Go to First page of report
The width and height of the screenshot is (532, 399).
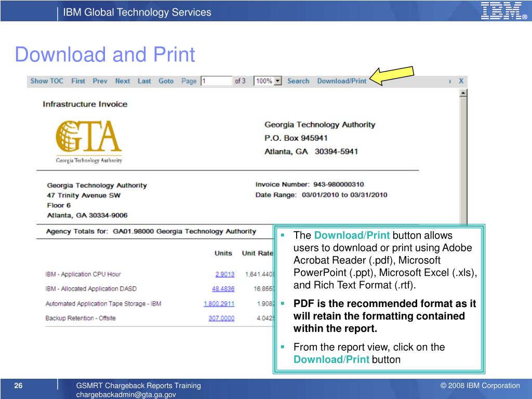pos(78,81)
